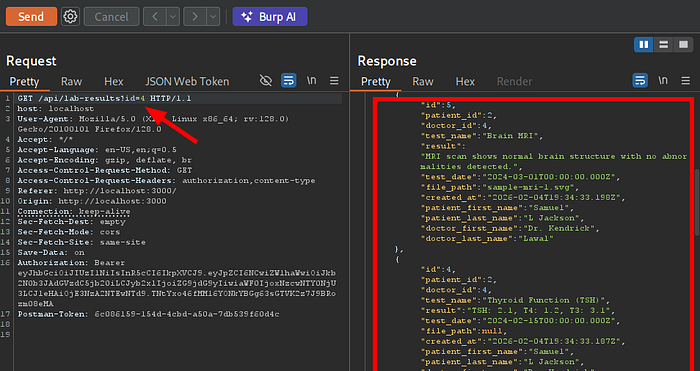This screenshot has width=700, height=371.
Task: Toggle non-printable \n display in Request
Action: 312,80
